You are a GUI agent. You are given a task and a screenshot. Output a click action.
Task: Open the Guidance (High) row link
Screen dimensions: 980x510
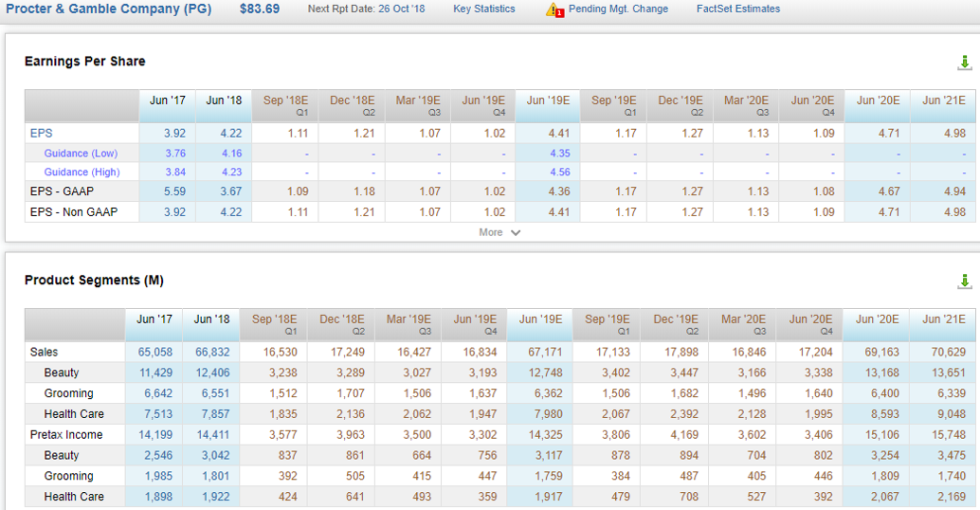click(82, 172)
